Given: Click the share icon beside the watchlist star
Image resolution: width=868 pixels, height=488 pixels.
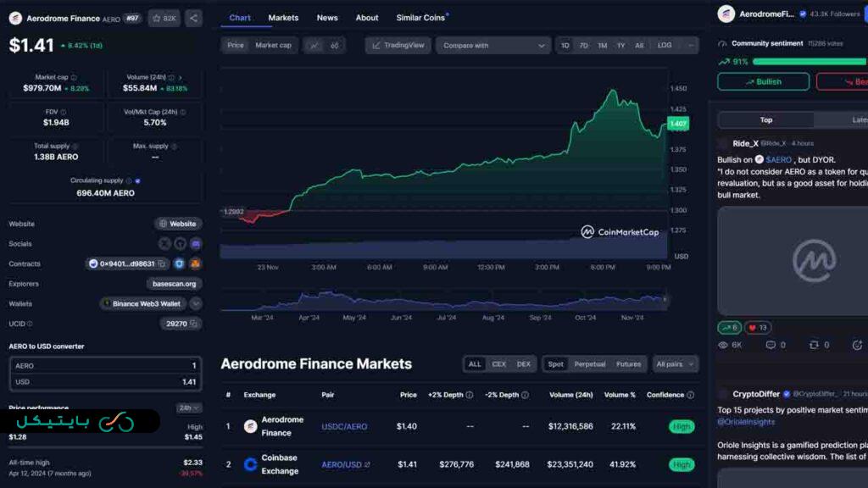Looking at the screenshot, I should click(193, 18).
